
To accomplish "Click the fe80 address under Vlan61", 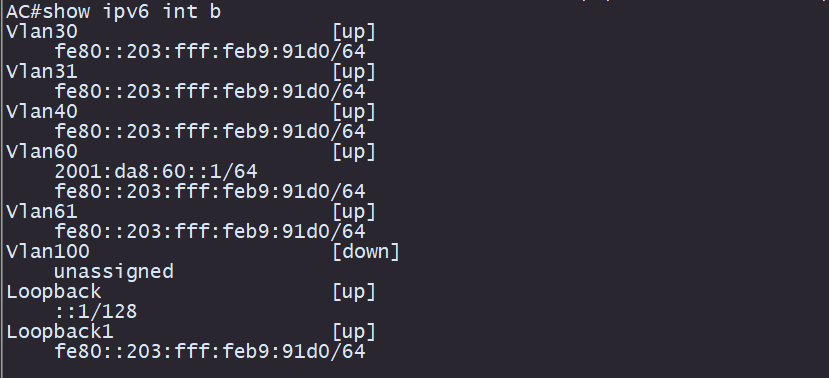I will [x=210, y=231].
